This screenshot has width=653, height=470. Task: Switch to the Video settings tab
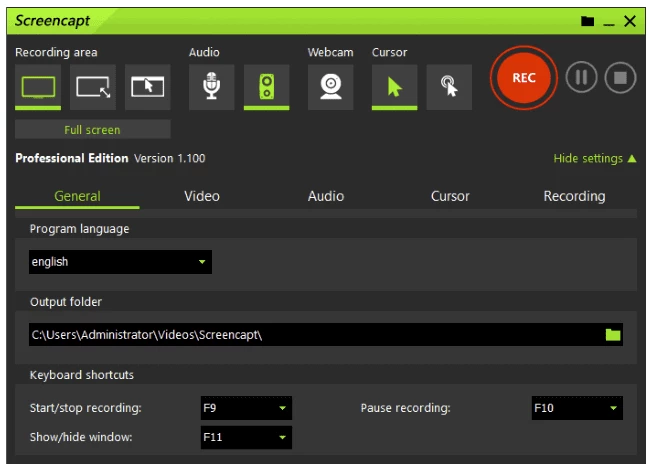202,196
